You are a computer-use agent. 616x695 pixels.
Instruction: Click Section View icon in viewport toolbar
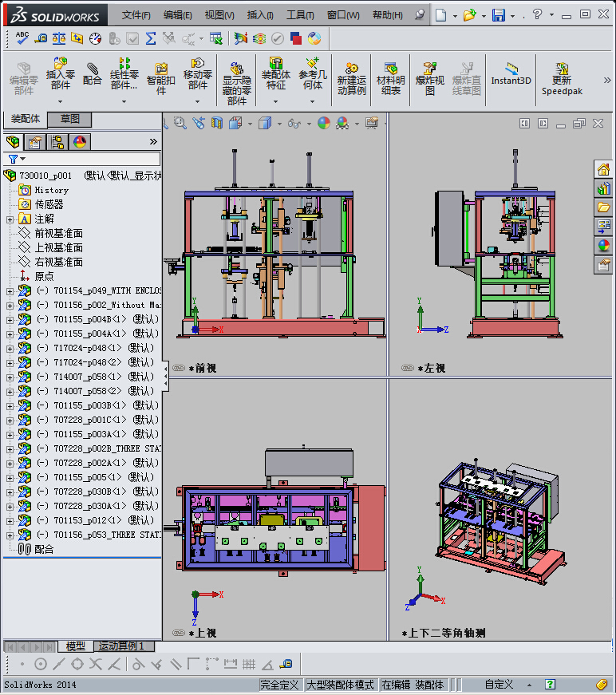coord(217,123)
